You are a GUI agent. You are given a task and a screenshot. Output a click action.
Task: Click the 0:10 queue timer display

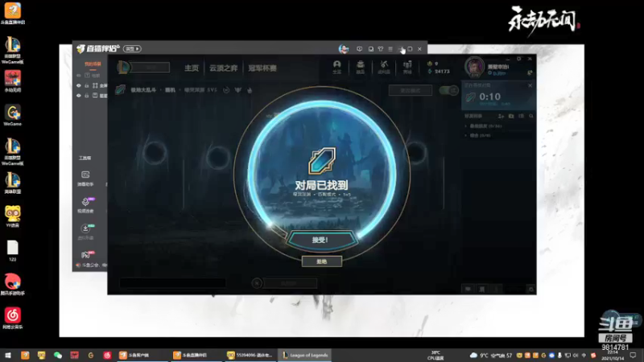point(489,97)
